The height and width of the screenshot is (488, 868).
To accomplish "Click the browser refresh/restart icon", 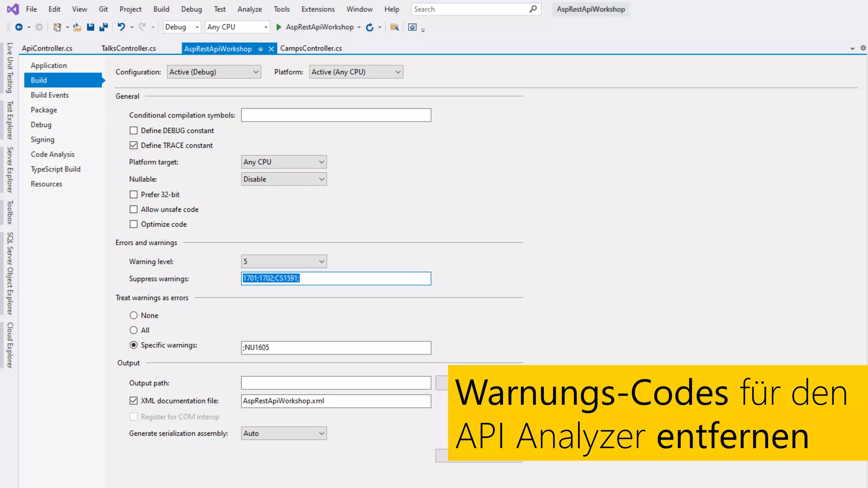I will tap(370, 27).
